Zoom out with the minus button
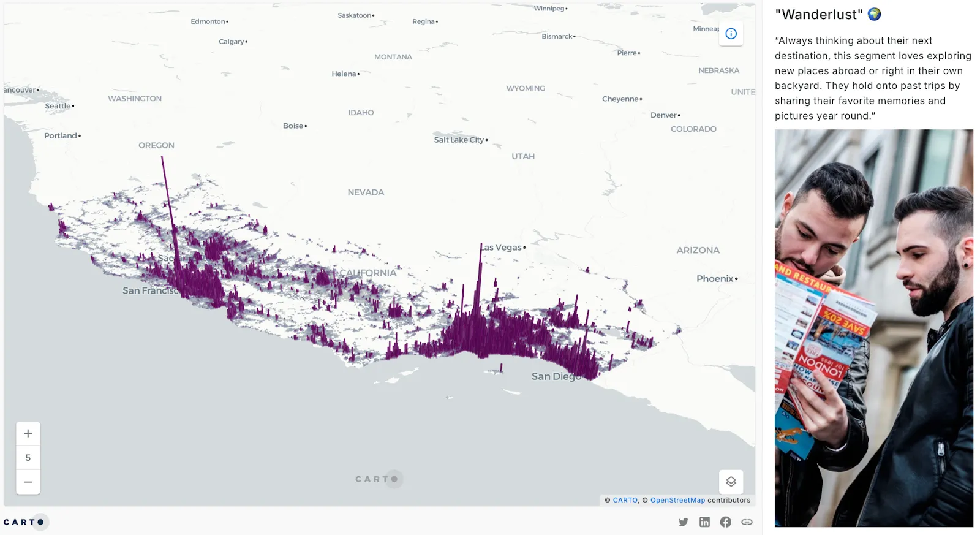This screenshot has height=535, width=980. (28, 482)
